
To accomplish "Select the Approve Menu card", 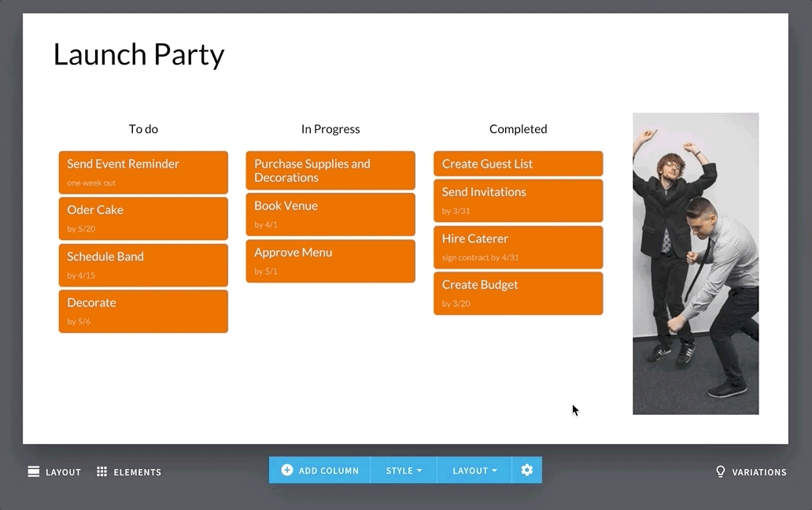I will (330, 261).
